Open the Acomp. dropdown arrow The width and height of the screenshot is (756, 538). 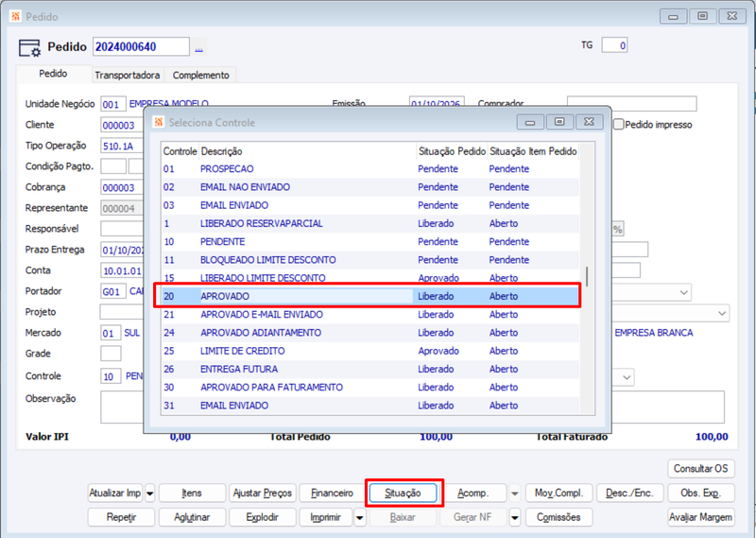point(515,494)
